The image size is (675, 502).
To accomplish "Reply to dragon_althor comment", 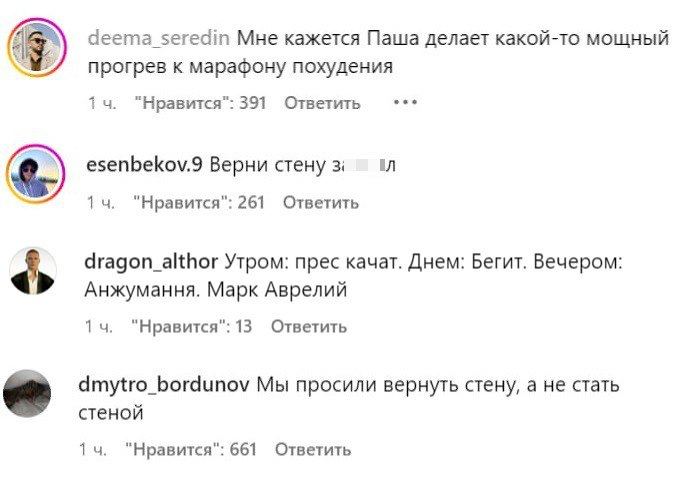I will (309, 326).
